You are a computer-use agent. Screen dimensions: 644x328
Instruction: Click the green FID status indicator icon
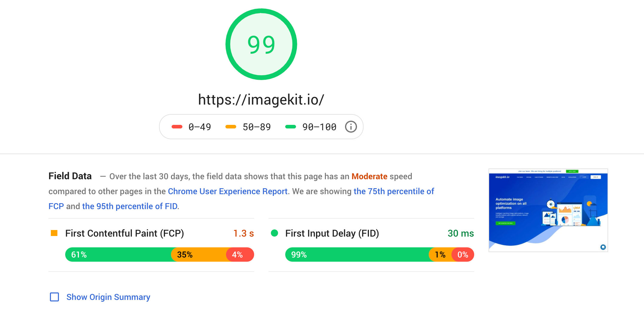click(x=275, y=233)
